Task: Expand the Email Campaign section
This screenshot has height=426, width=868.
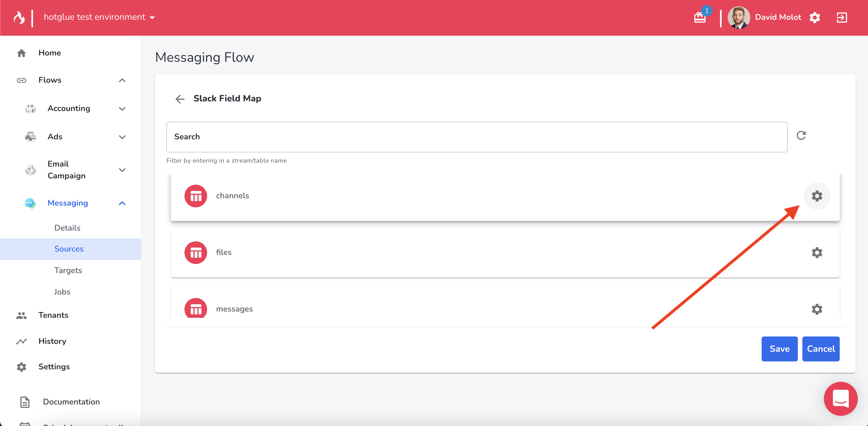Action: coord(122,170)
